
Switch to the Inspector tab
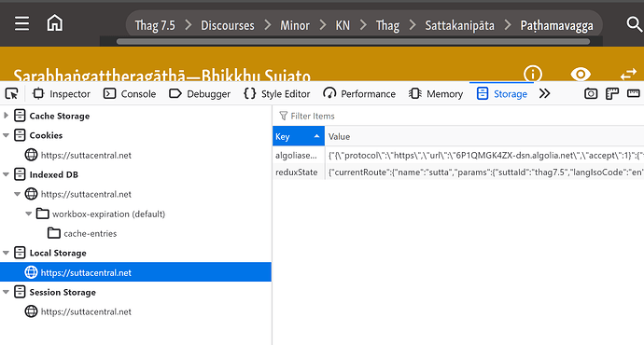pyautogui.click(x=62, y=94)
